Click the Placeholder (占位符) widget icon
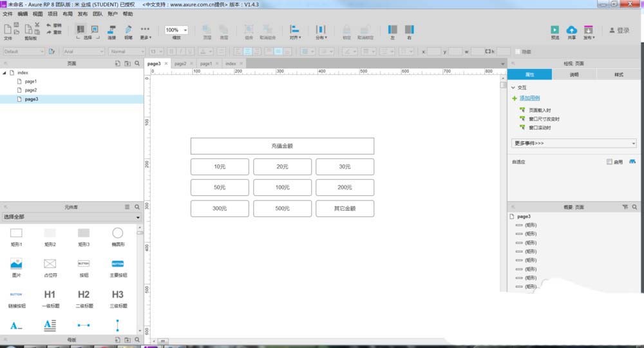The width and height of the screenshot is (644, 348). pyautogui.click(x=50, y=264)
